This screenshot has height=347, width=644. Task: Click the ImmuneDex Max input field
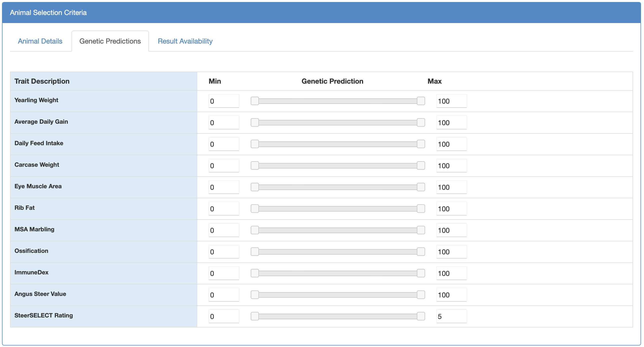(451, 273)
